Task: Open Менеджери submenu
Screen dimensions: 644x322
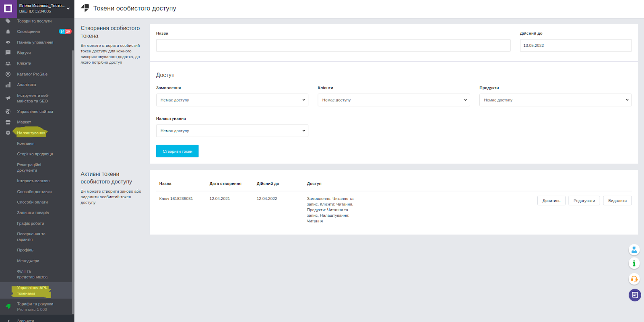Action: click(x=28, y=261)
